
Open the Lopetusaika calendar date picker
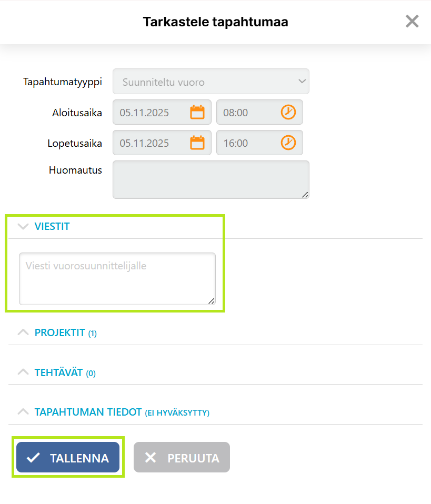[197, 143]
